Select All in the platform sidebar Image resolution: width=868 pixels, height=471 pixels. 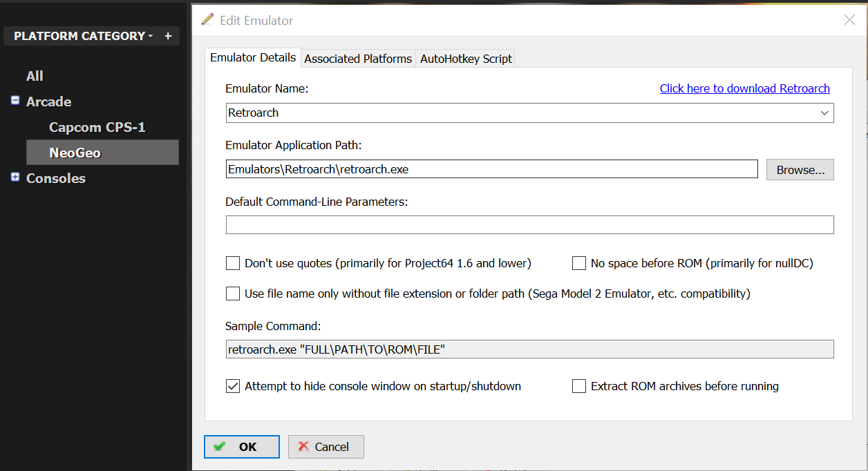[35, 76]
